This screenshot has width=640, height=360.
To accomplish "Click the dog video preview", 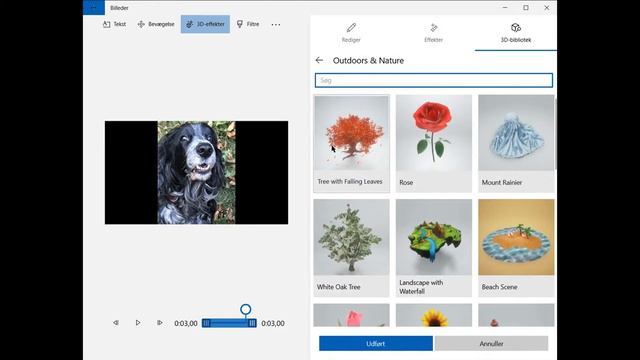I will 196,172.
